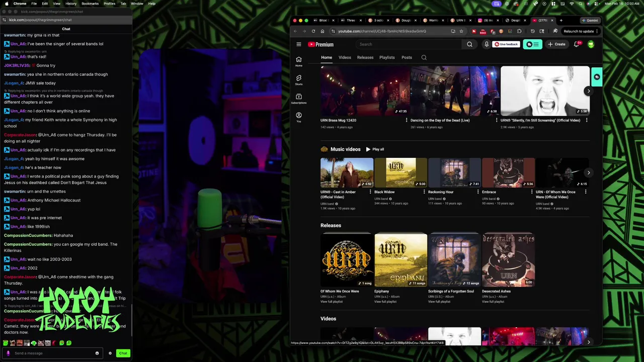
Task: Click Chrome address bar URL
Action: coord(382,31)
